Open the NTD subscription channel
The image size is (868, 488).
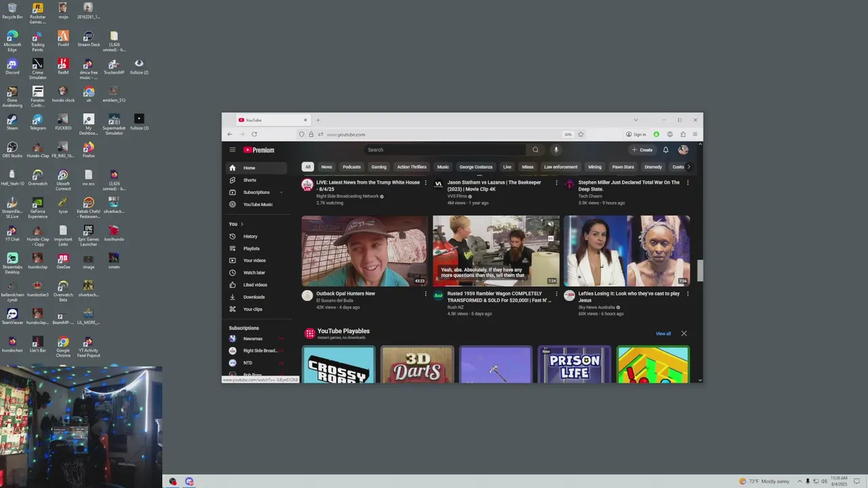[x=256, y=363]
